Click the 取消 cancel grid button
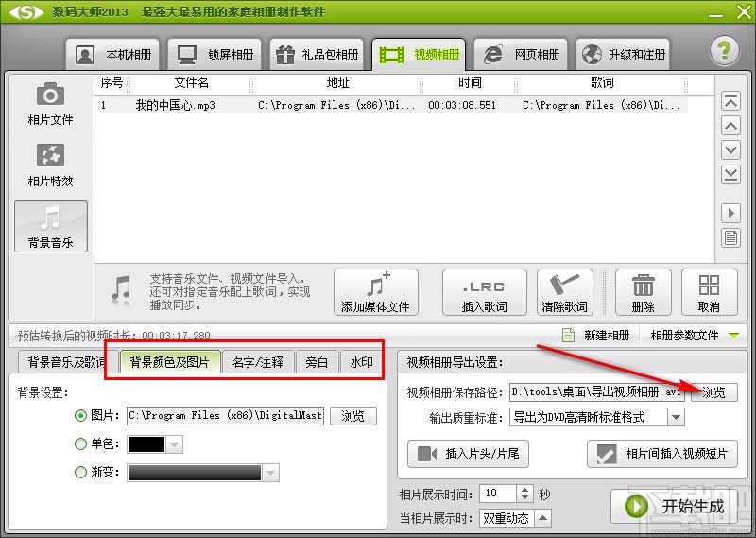756x538 pixels. (x=710, y=292)
